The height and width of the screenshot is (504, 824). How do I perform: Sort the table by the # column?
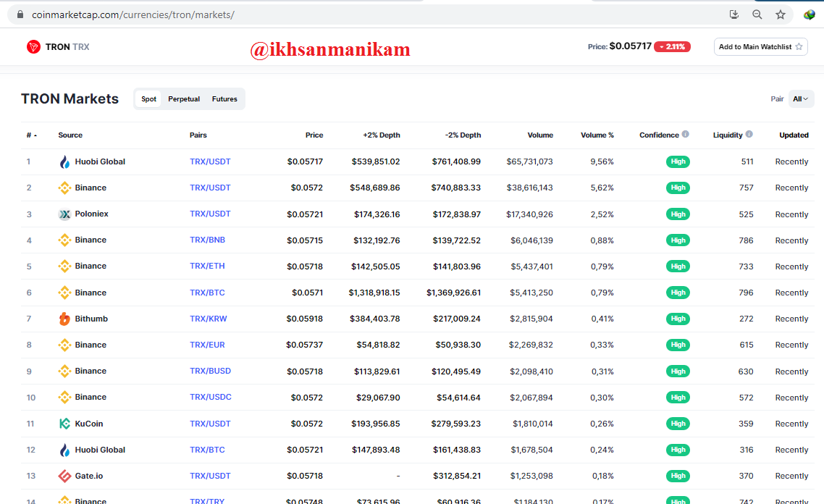(32, 135)
